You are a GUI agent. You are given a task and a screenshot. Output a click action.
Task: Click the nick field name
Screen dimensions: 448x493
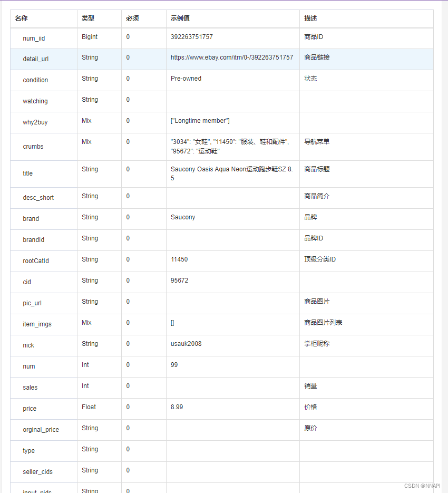click(28, 345)
